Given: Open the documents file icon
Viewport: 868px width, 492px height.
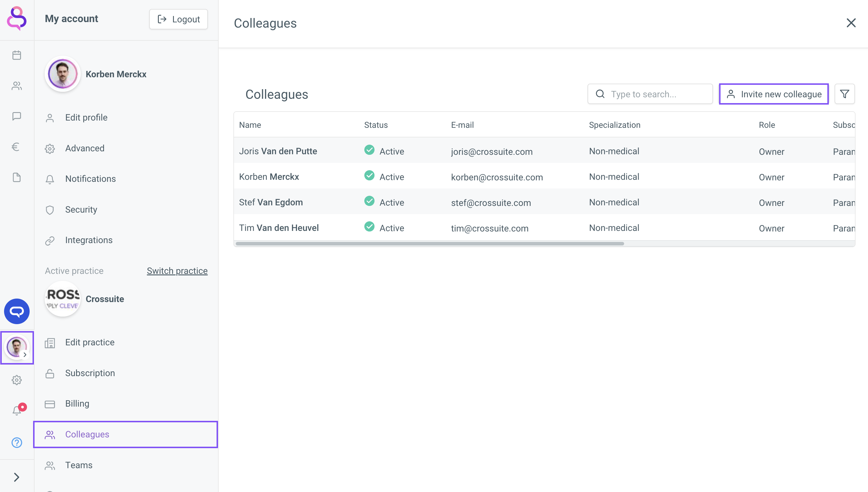Looking at the screenshot, I should pyautogui.click(x=17, y=177).
